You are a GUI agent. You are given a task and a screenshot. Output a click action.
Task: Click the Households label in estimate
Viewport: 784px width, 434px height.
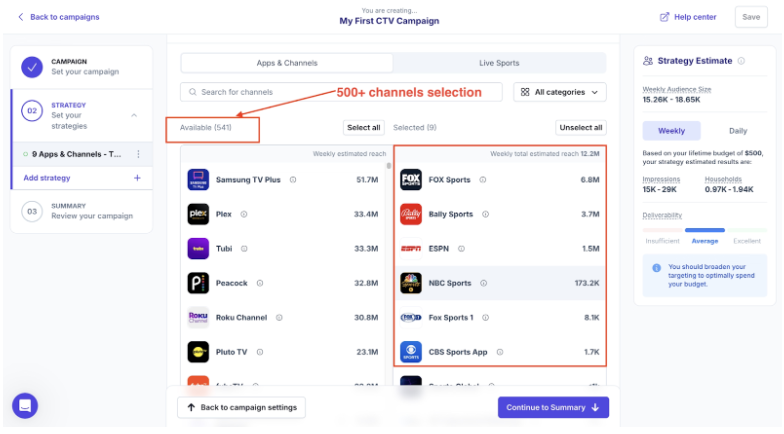point(723,179)
